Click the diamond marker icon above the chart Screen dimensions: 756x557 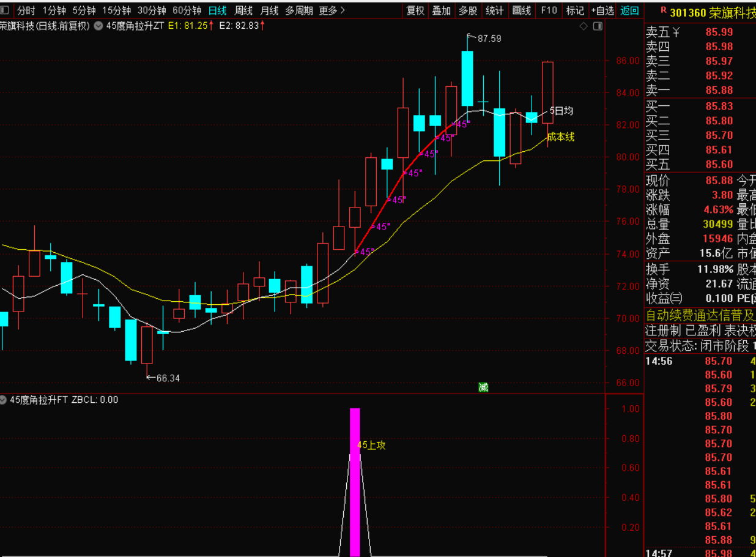tap(584, 26)
